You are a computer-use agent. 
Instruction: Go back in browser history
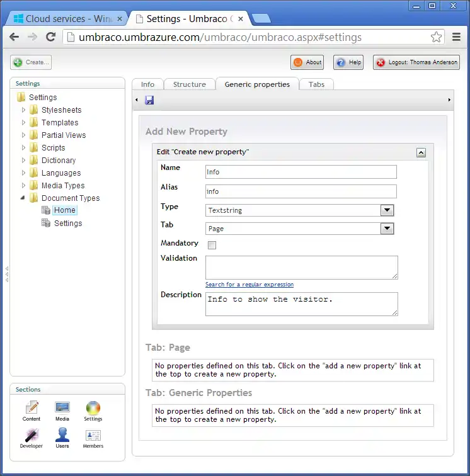(14, 37)
